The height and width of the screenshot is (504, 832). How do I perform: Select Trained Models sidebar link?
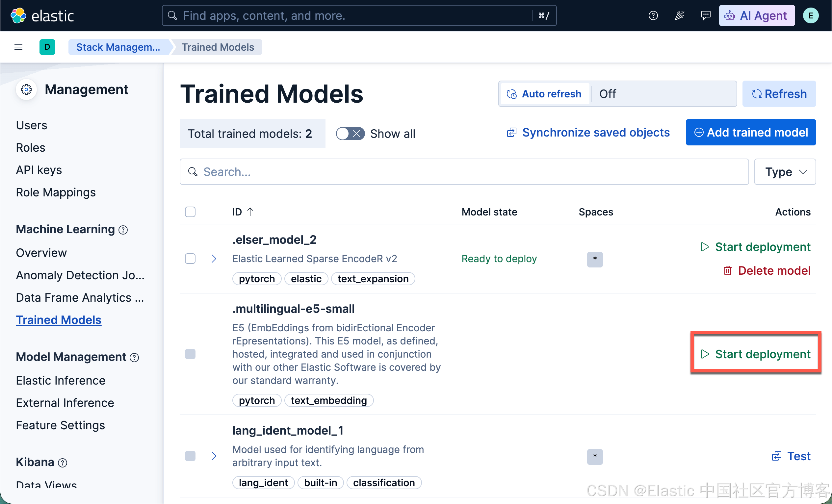click(x=58, y=320)
